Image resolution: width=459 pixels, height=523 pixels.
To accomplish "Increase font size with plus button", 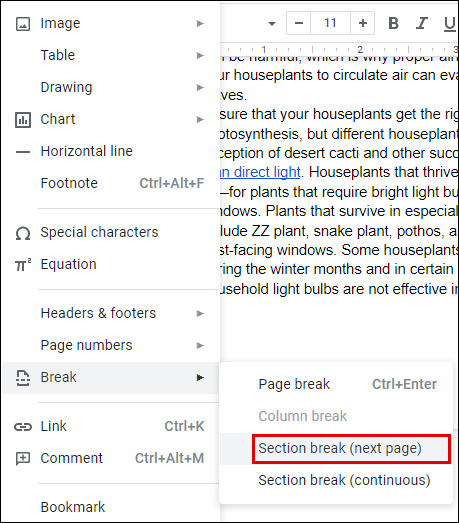I will [363, 23].
